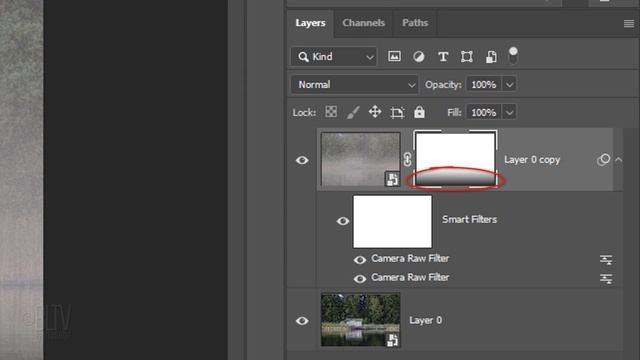This screenshot has height=360, width=640.
Task: Click the Fill label
Action: [x=454, y=112]
